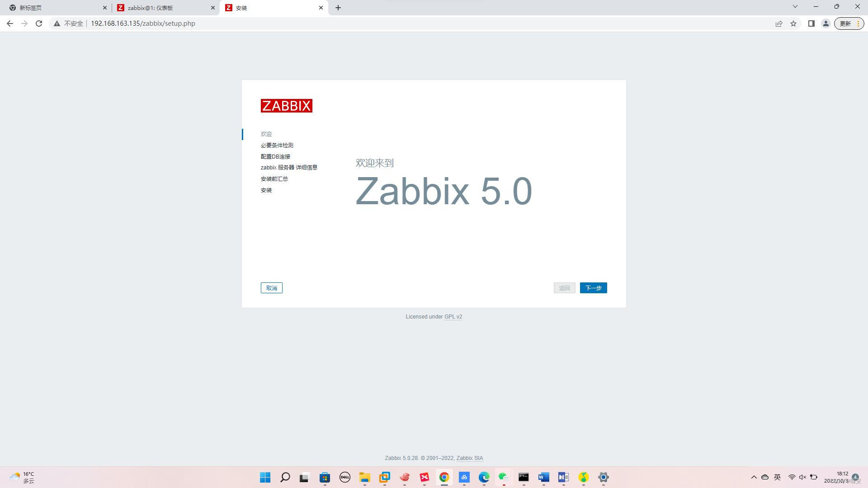Viewport: 868px width, 488px height.
Task: Open taskbar Search
Action: point(285,477)
